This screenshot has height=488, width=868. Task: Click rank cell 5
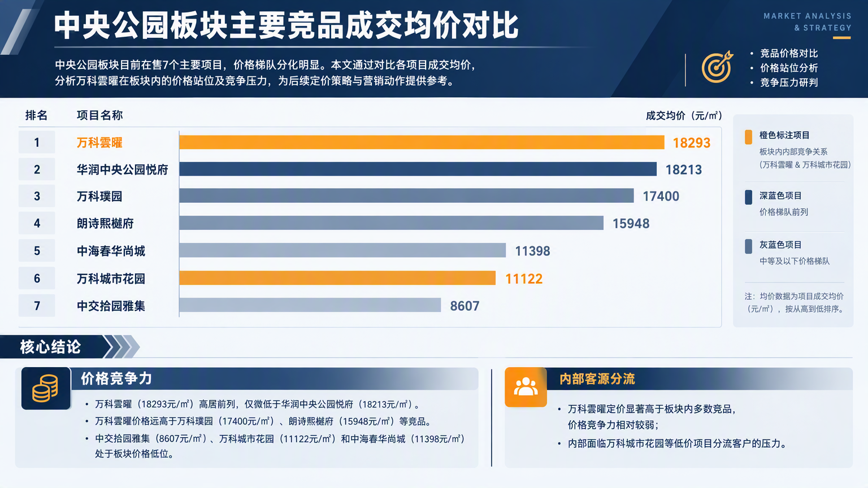(x=37, y=251)
